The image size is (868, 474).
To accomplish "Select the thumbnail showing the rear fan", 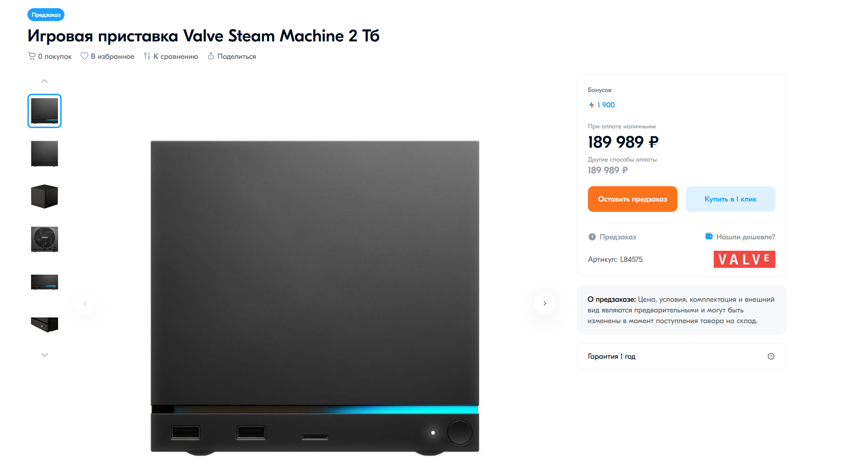I will pos(45,239).
